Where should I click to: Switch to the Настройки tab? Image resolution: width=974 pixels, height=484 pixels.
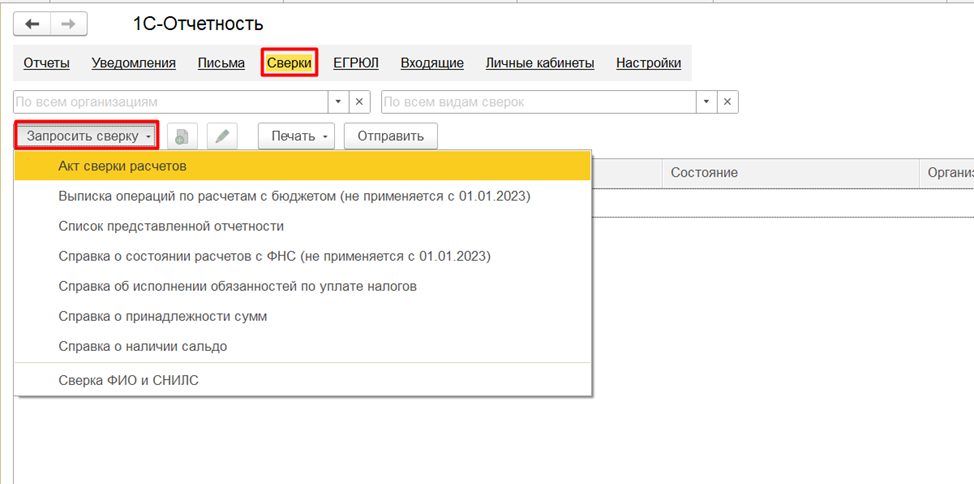pyautogui.click(x=649, y=63)
